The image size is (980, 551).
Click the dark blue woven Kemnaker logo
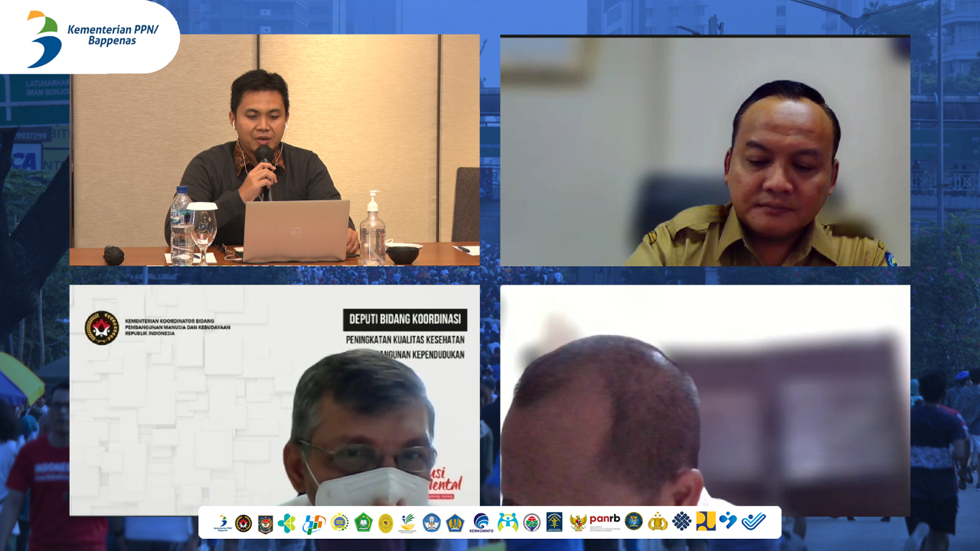pos(681,521)
